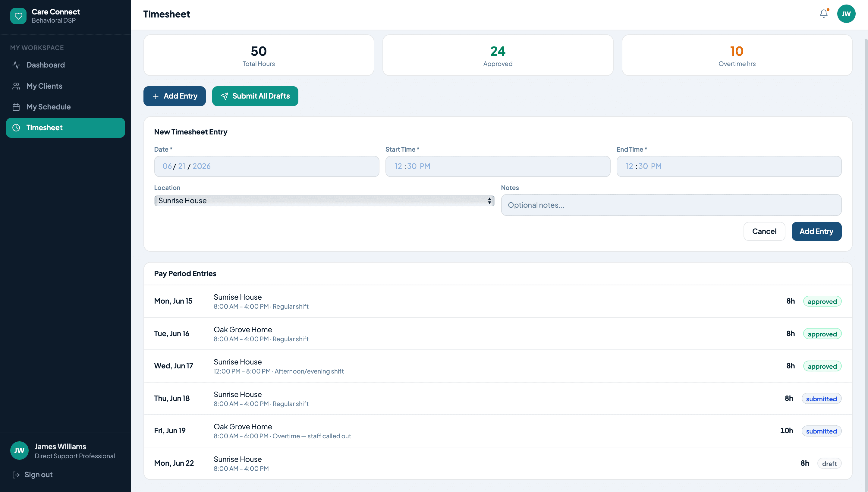This screenshot has width=868, height=492.
Task: Click the Dashboard activity icon
Action: pos(16,65)
